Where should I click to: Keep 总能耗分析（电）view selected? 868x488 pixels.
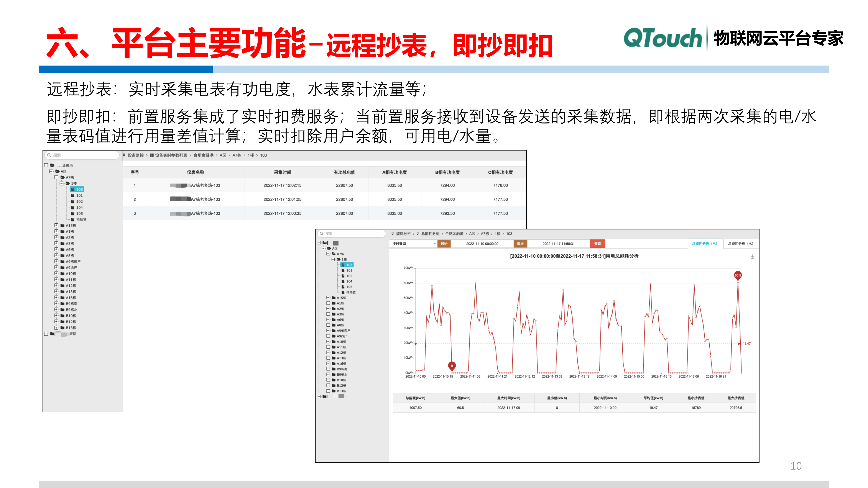[705, 244]
